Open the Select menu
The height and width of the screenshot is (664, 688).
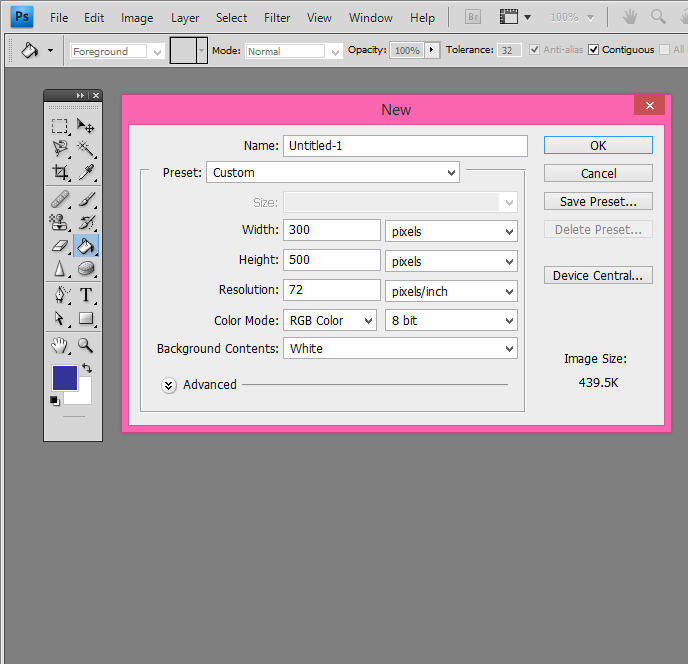(231, 18)
